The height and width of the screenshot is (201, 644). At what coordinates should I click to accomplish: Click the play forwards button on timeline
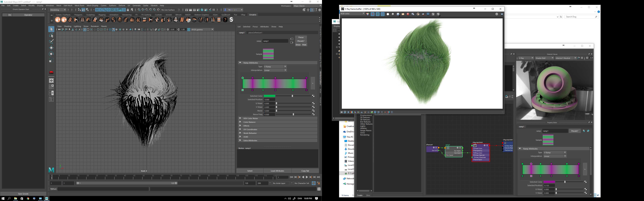pyautogui.click(x=307, y=177)
